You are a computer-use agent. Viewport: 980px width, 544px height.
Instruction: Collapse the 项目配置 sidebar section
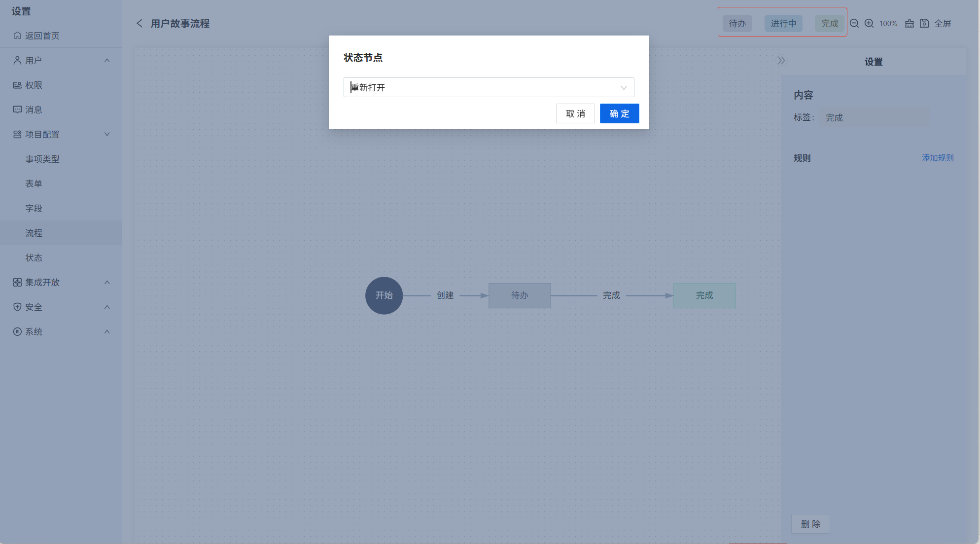tap(107, 134)
